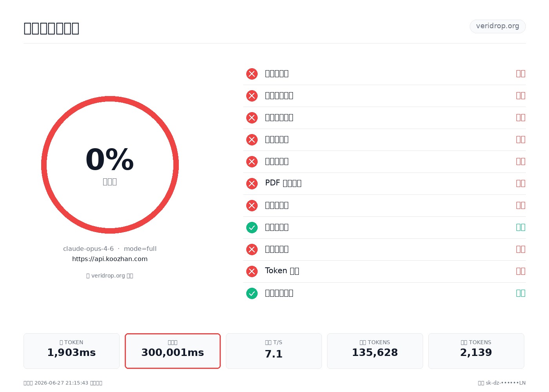Click the green checkmark icon in last row
549x392 pixels.
pos(252,293)
